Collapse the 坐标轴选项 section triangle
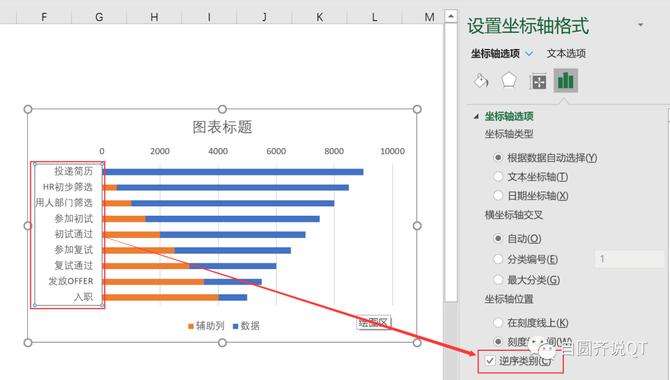This screenshot has height=380, width=670. (476, 116)
